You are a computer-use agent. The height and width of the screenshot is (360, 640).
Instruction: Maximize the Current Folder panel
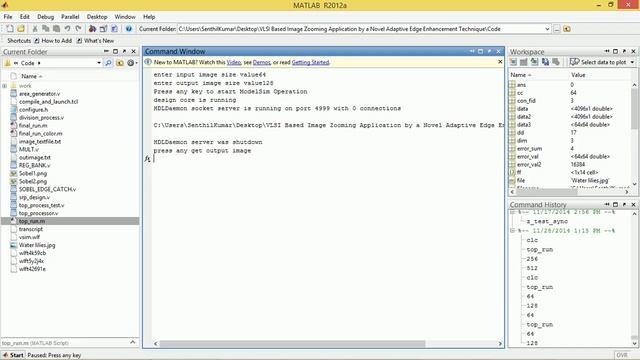pos(116,51)
